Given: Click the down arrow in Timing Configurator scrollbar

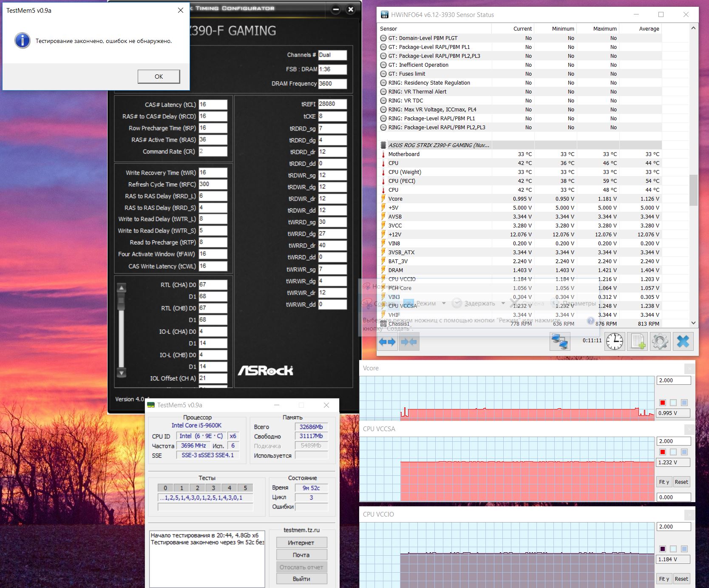Looking at the screenshot, I should (x=122, y=373).
